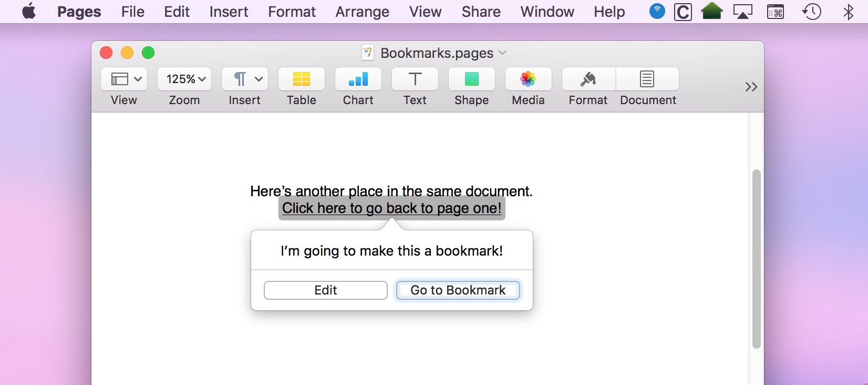Click the Shape toolbar icon
Image resolution: width=868 pixels, height=385 pixels.
pos(472,79)
